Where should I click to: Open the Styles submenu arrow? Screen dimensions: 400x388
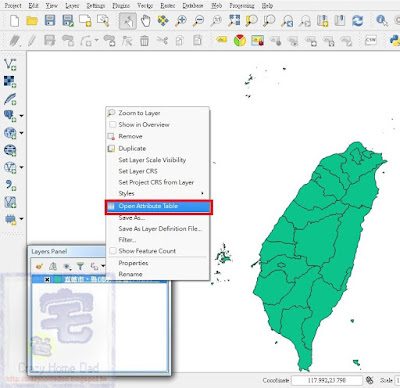202,194
